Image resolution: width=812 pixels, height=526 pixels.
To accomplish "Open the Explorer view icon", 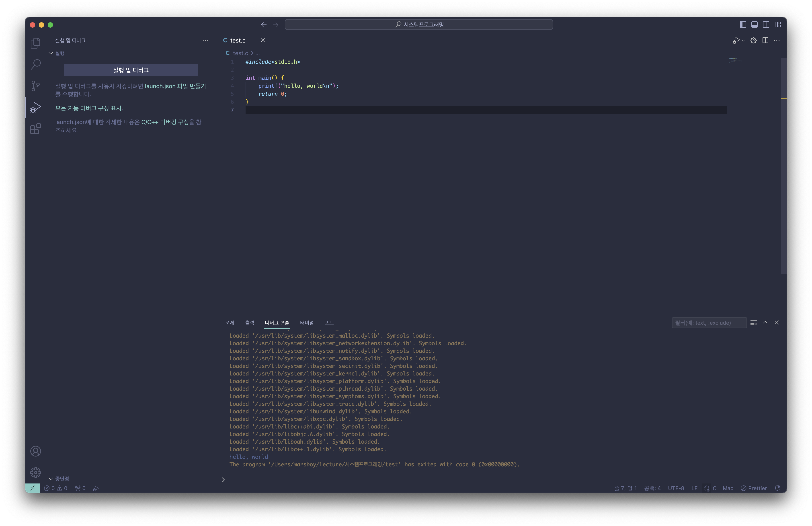I will [35, 43].
